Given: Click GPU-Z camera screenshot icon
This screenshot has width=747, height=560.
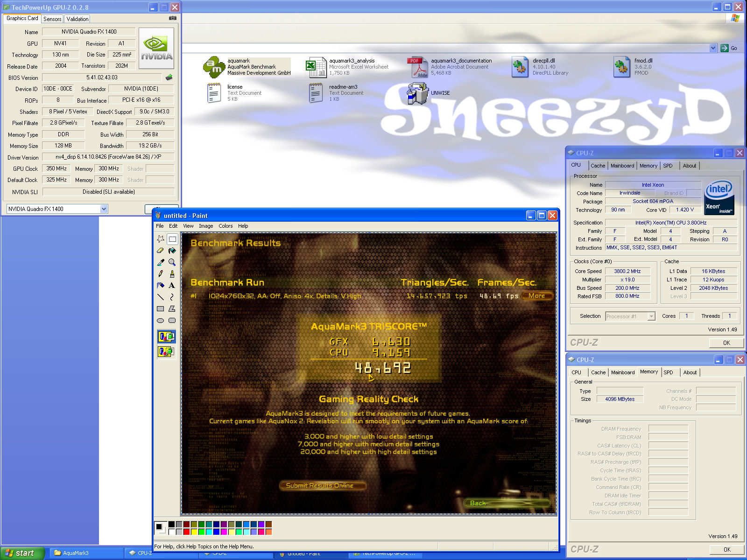Looking at the screenshot, I should pyautogui.click(x=173, y=18).
